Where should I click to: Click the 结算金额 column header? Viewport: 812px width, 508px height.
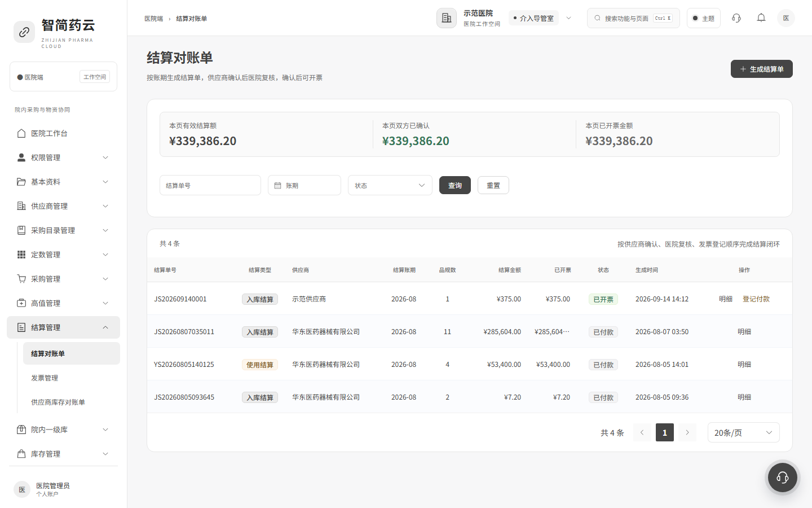(x=510, y=270)
